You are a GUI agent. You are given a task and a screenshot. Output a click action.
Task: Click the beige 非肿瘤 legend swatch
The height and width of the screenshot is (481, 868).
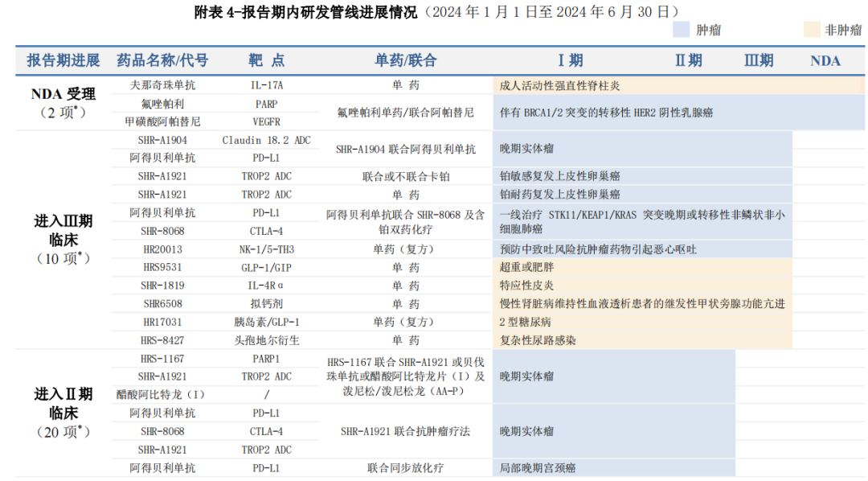click(x=811, y=30)
